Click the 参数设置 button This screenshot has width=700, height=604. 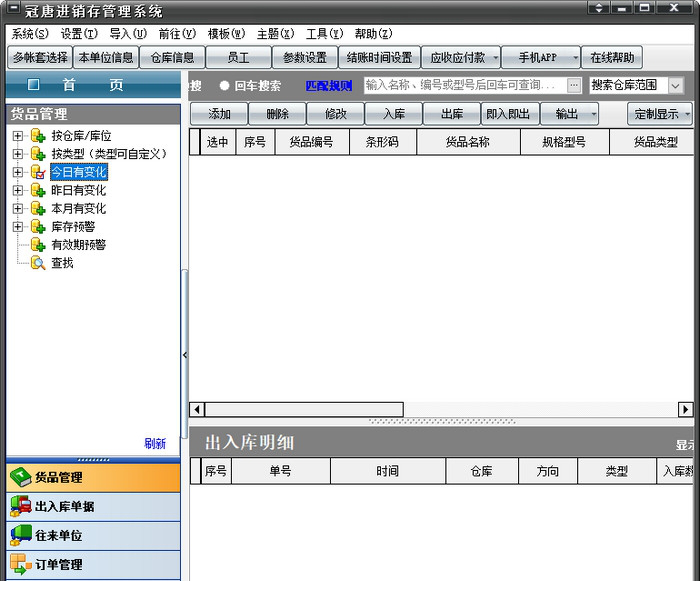tap(305, 58)
